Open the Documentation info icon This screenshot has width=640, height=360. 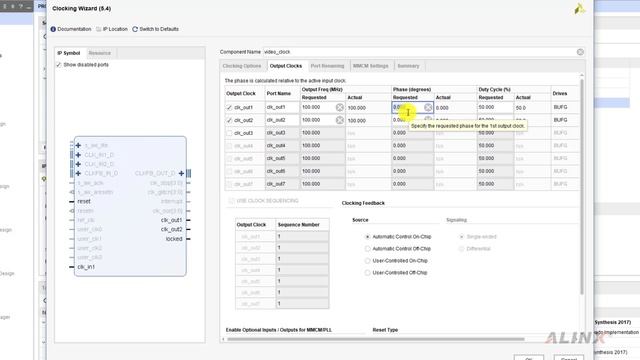tap(53, 29)
